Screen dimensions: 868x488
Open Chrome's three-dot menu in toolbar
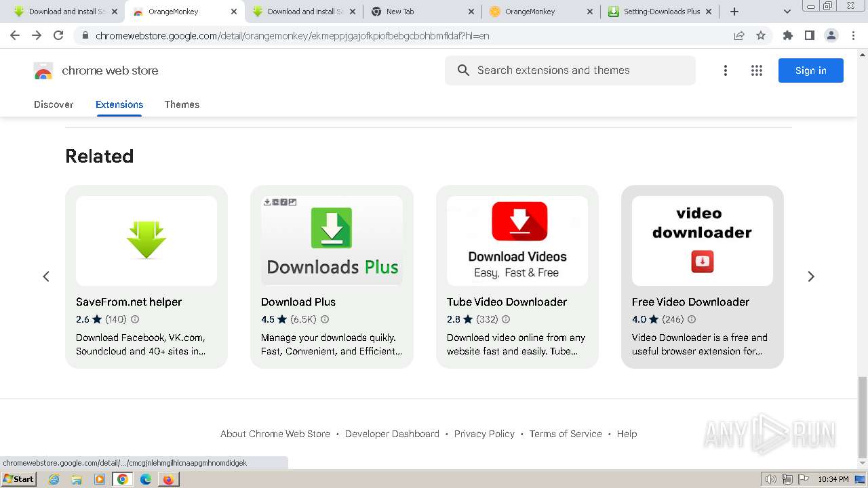coord(853,35)
